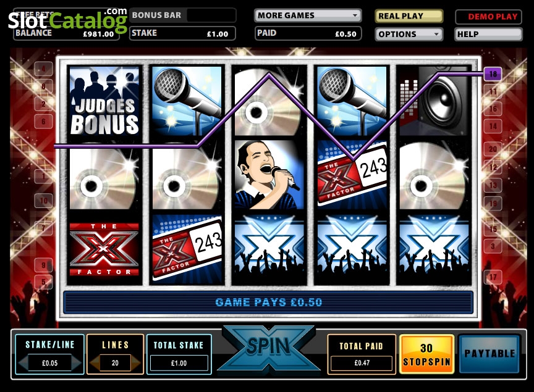Screen dimensions: 534x392
Task: Click the highlighted payline 18 marker
Action: pyautogui.click(x=493, y=74)
